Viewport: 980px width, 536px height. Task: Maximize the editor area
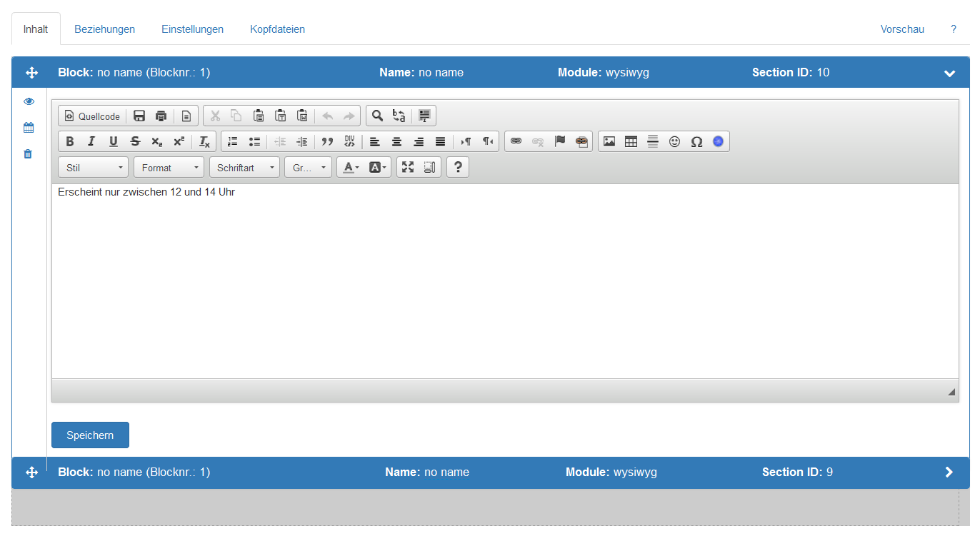[408, 167]
